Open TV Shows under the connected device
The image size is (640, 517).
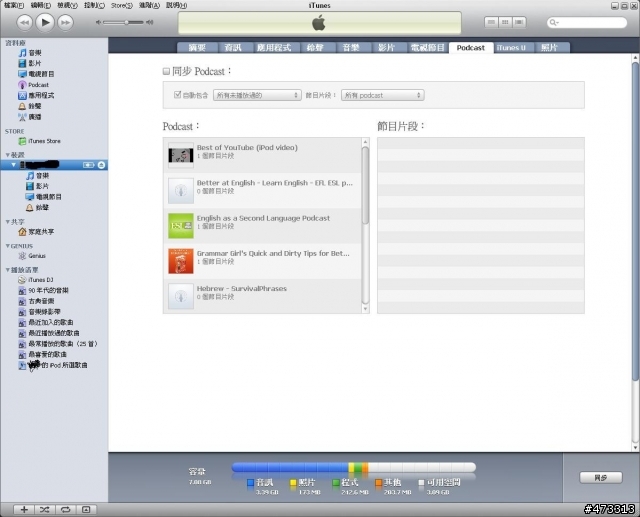click(43, 197)
